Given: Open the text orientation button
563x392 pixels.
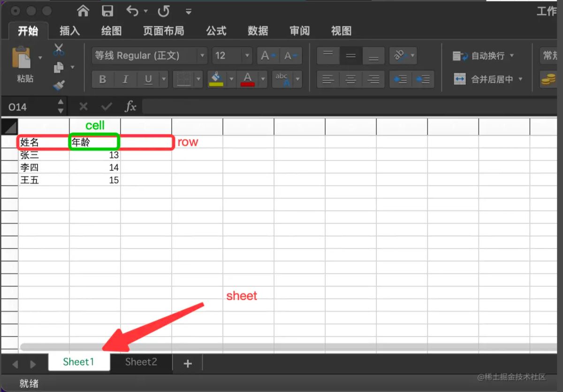Looking at the screenshot, I should coord(403,56).
